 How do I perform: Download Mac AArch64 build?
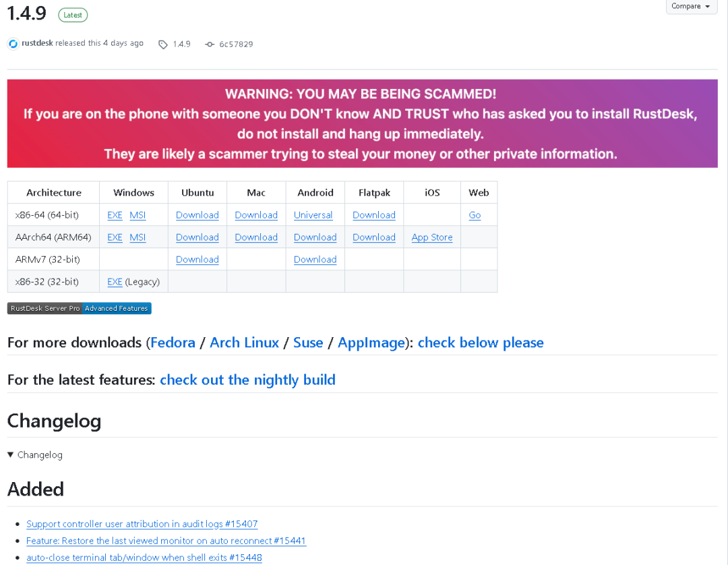(x=256, y=237)
